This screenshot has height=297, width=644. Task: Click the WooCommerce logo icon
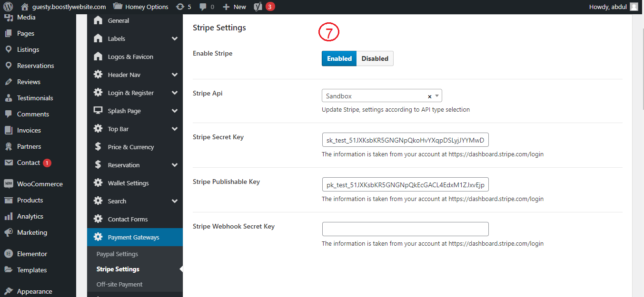pyautogui.click(x=8, y=184)
